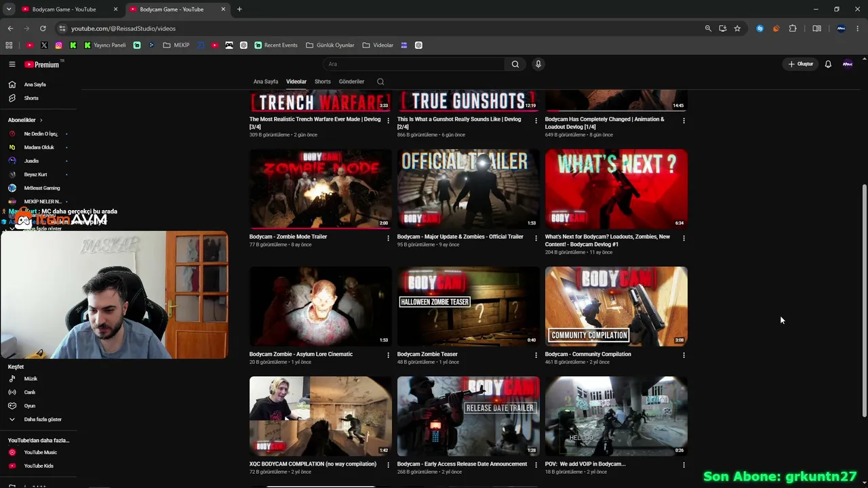Viewport: 868px width, 488px height.
Task: Open YouTube Kids from the sidebar
Action: (x=39, y=466)
